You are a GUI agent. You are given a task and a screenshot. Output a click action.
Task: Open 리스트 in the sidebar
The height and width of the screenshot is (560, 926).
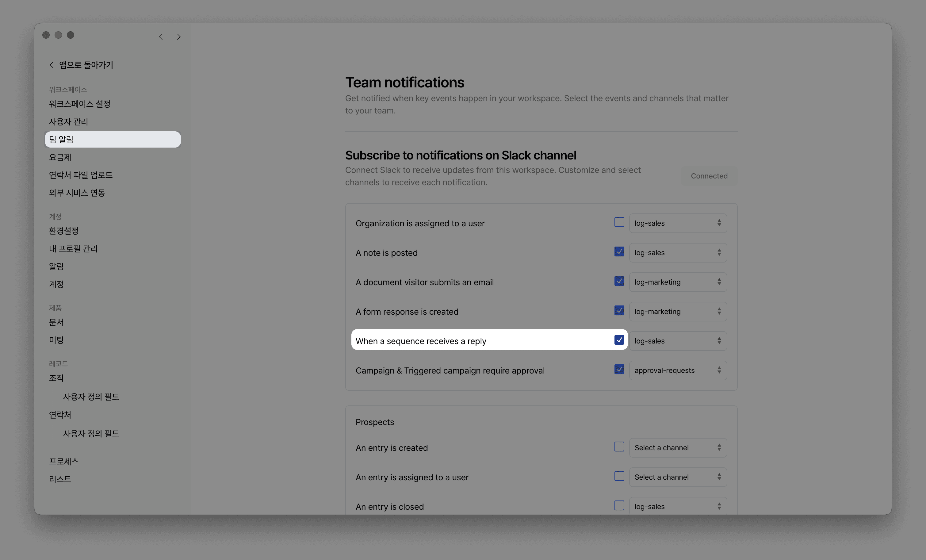click(60, 479)
